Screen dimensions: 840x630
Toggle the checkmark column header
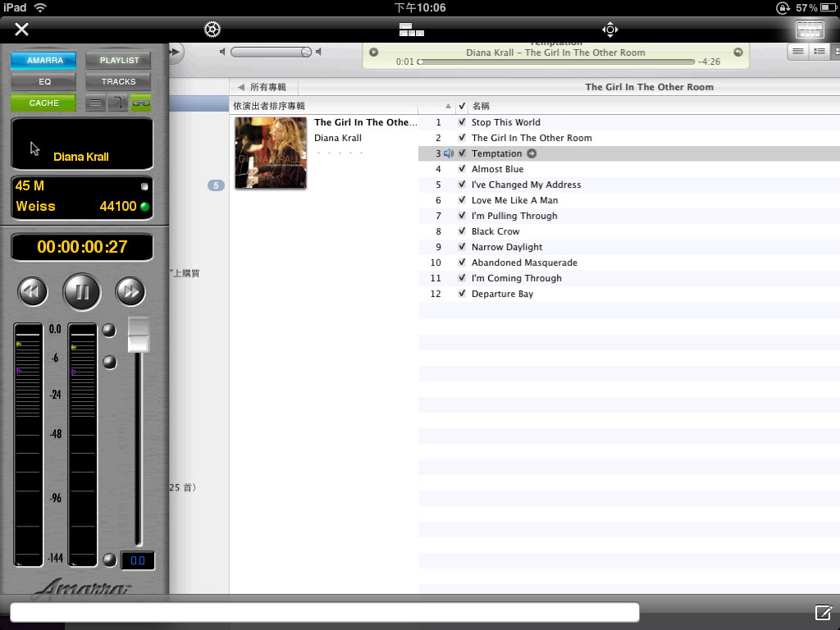[462, 106]
